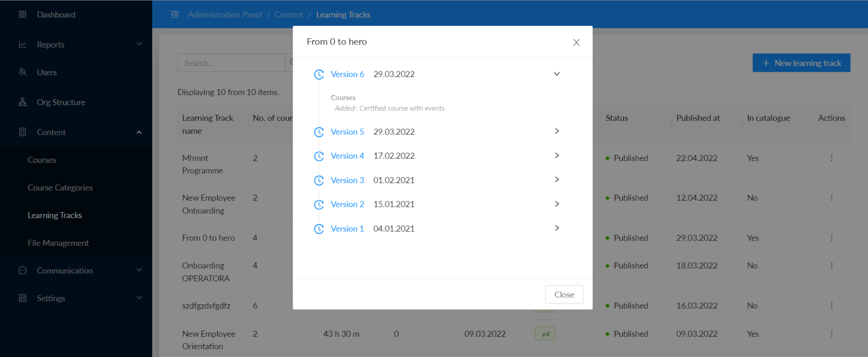Expand Version 1 history entry arrow
868x357 pixels.
557,228
